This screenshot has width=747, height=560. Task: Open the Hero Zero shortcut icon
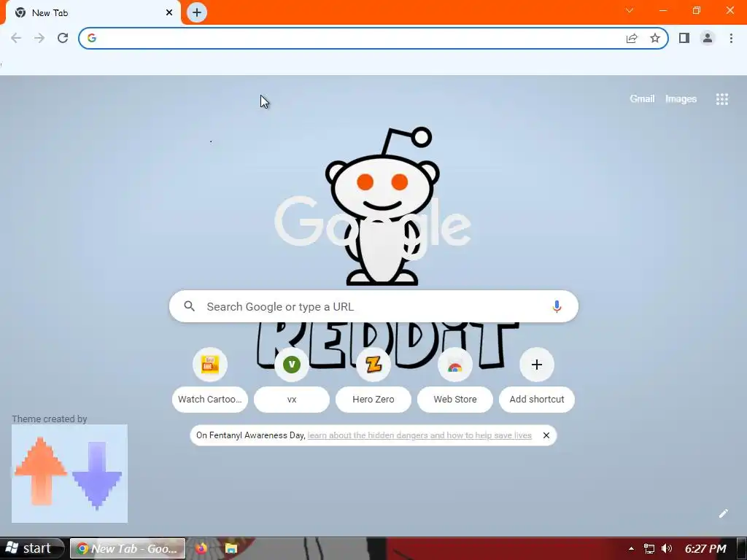click(x=373, y=365)
